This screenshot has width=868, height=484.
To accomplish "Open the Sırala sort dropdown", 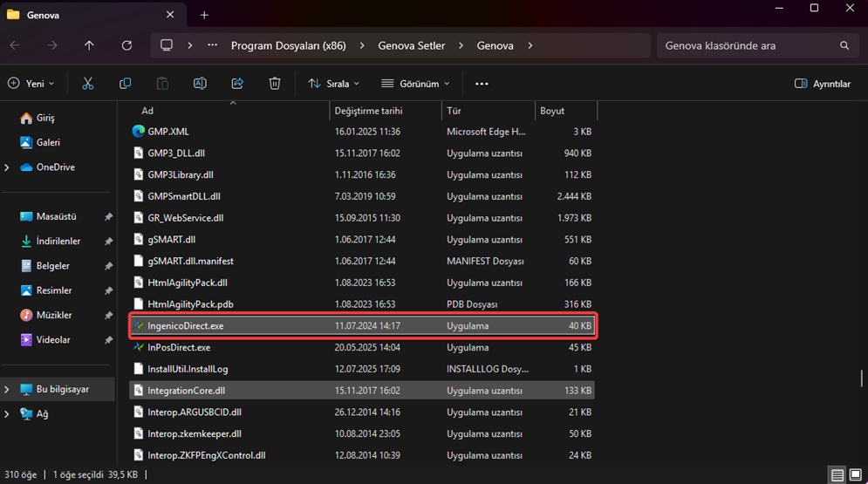I will pos(334,84).
